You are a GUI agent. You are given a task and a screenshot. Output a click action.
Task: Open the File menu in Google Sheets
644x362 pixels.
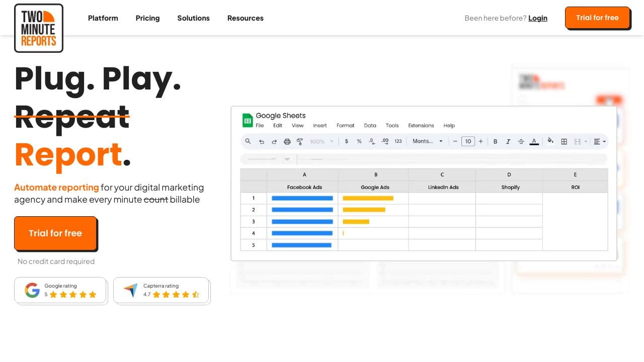[x=260, y=126]
